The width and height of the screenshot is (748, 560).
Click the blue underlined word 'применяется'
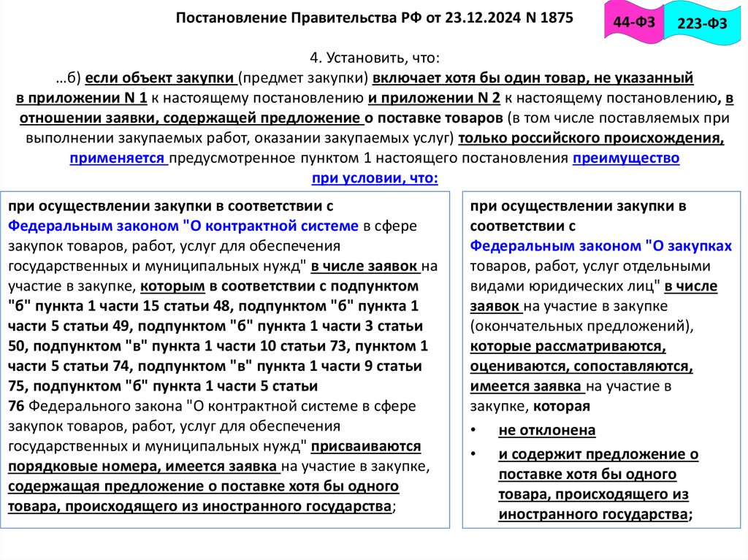[x=117, y=158]
